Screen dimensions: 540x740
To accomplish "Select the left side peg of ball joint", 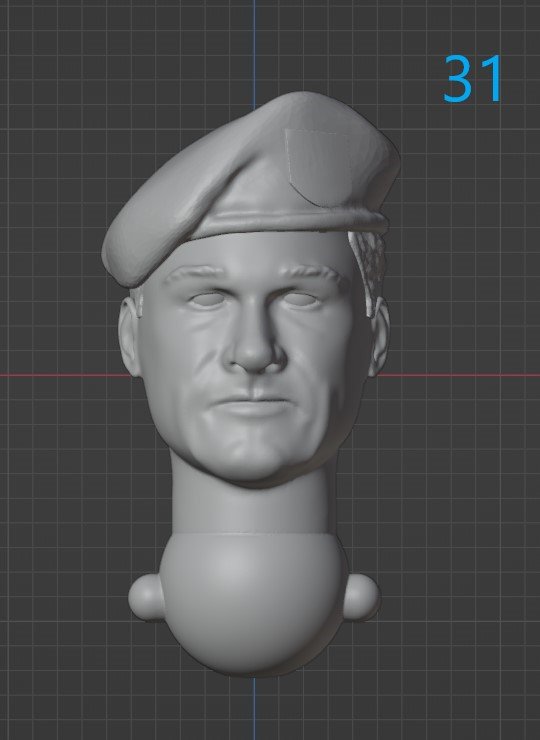I will 146,597.
